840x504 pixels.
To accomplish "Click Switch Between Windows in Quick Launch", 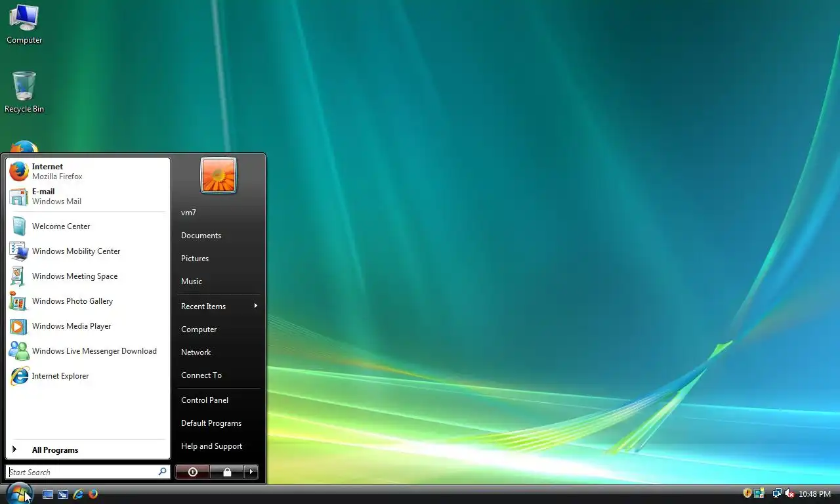I will pyautogui.click(x=63, y=494).
